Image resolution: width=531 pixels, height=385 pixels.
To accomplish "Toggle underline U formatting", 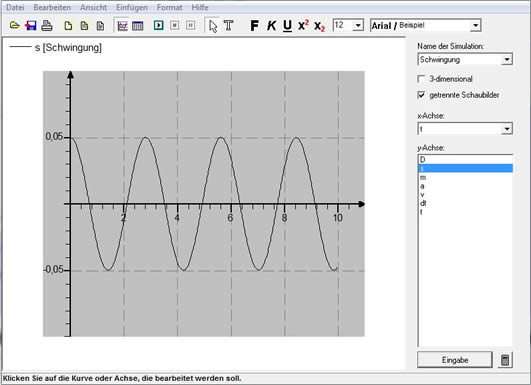I will pyautogui.click(x=287, y=26).
